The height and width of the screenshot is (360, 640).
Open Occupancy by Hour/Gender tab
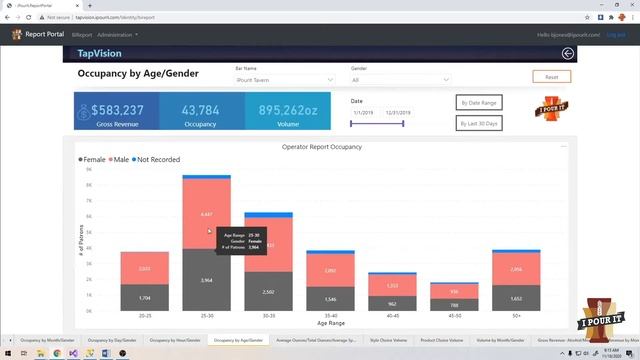175,340
